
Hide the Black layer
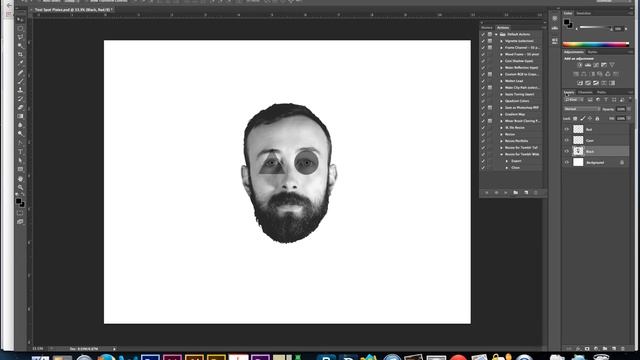[x=567, y=151]
